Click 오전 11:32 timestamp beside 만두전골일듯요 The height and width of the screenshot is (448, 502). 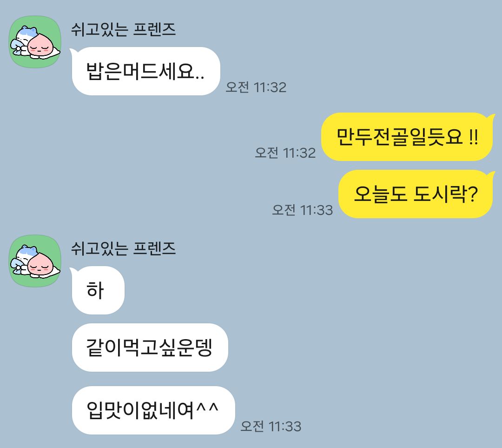285,153
